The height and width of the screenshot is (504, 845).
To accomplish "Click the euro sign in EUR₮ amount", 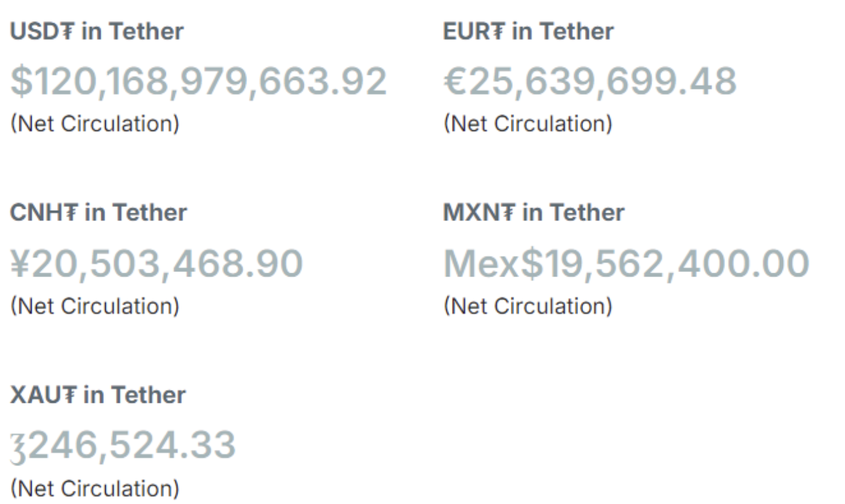I will [457, 82].
